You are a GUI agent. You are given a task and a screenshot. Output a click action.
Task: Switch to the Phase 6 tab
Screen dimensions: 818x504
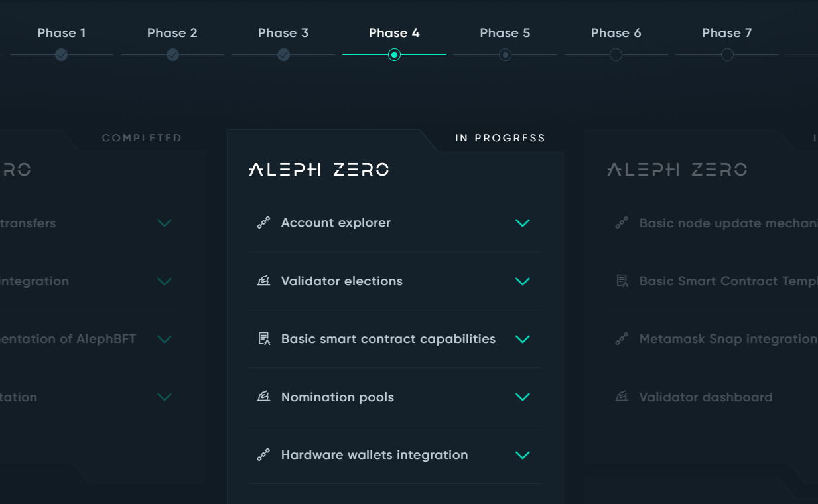[616, 33]
